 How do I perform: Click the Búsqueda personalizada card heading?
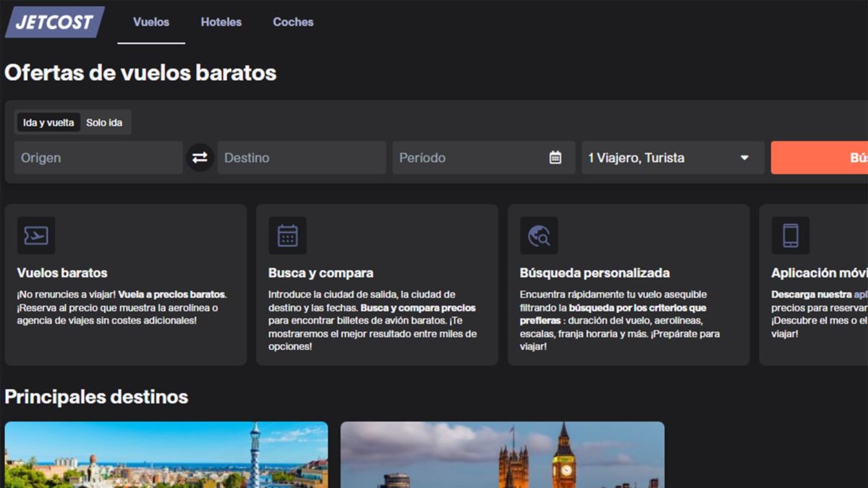point(595,273)
